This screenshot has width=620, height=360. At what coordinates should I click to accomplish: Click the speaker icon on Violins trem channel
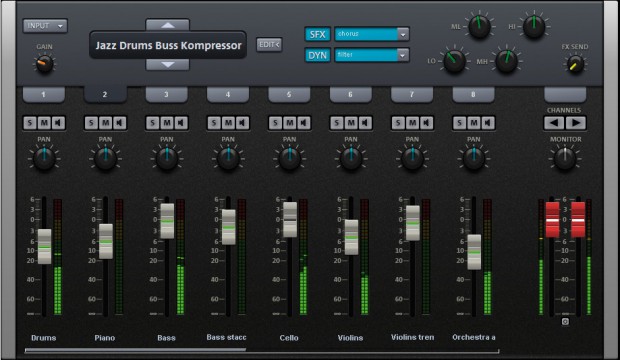point(426,123)
